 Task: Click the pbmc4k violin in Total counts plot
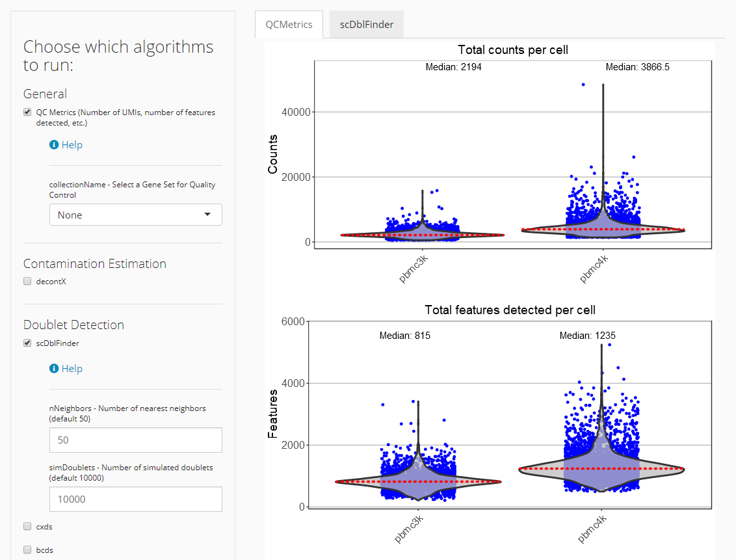click(603, 230)
